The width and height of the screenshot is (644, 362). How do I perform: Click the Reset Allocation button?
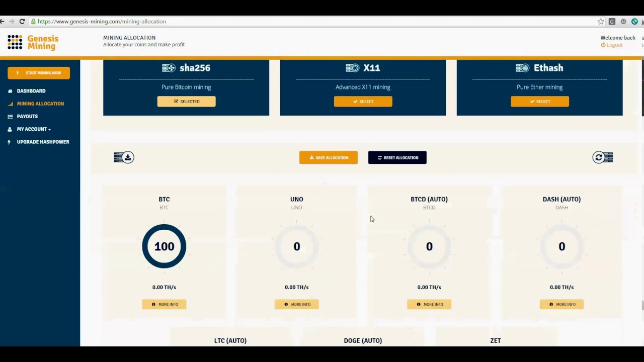click(x=397, y=157)
